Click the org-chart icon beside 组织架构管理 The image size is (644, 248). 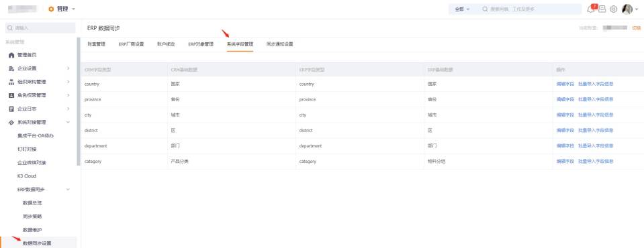coord(11,82)
